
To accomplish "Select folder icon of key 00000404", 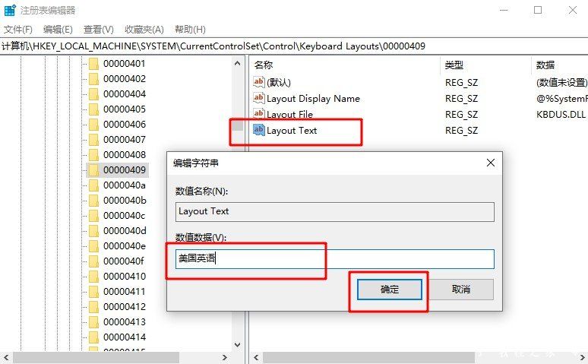I will coord(93,94).
